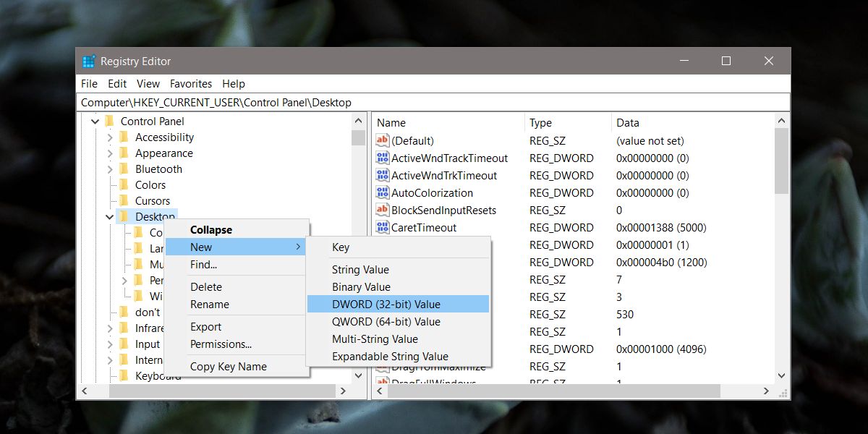Select the AutoColorization value name
The height and width of the screenshot is (434, 868).
tap(432, 192)
